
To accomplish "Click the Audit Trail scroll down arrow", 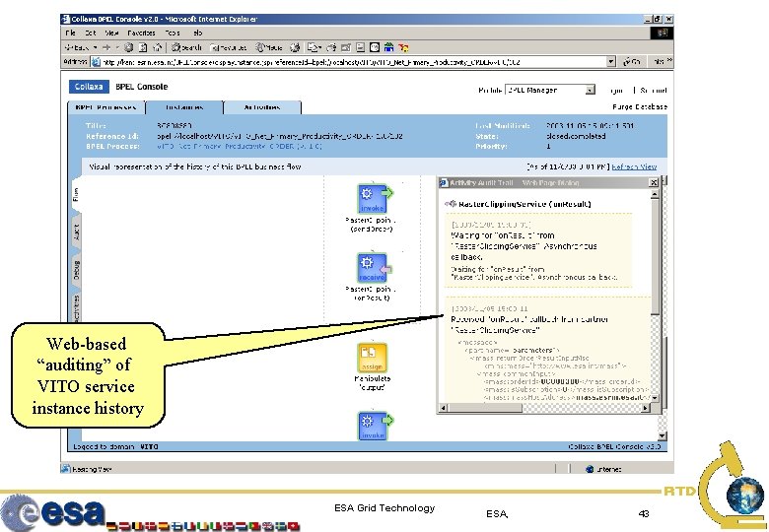I will point(655,398).
